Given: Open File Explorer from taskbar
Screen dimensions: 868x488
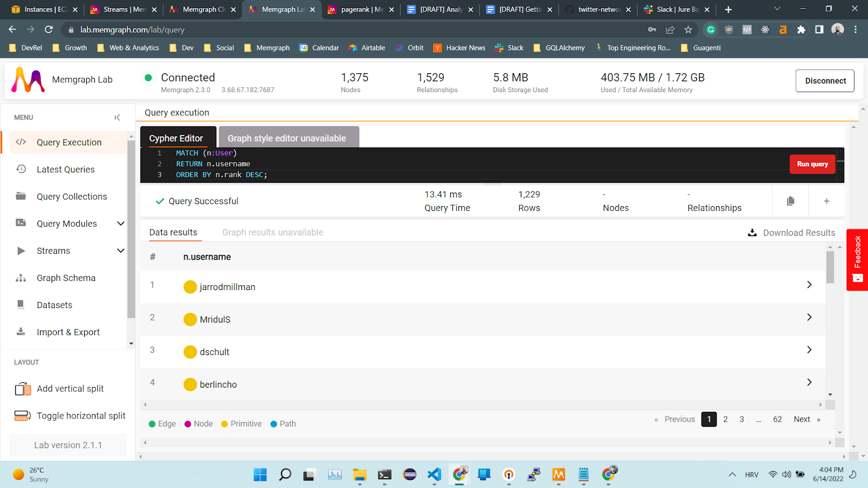Looking at the screenshot, I should pyautogui.click(x=359, y=474).
